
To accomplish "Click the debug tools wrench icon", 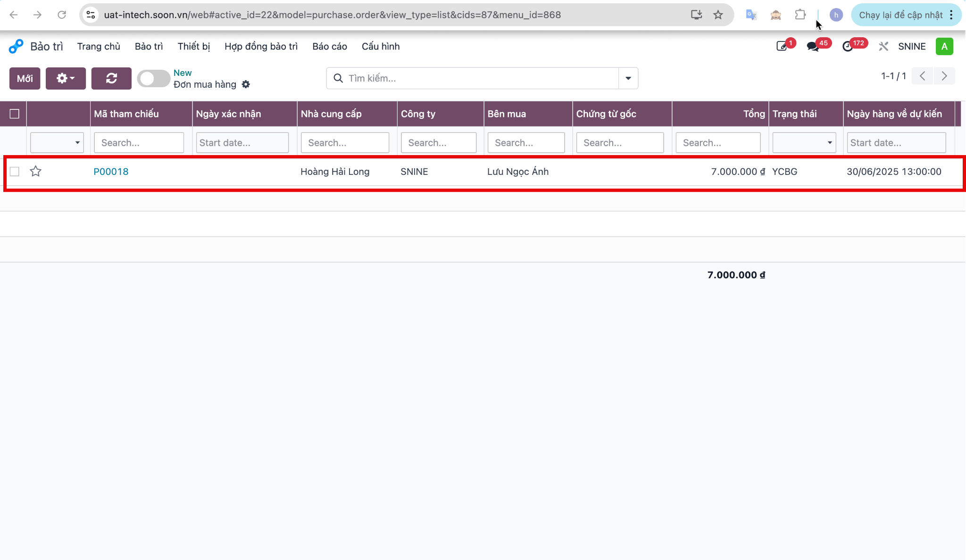I will tap(883, 46).
